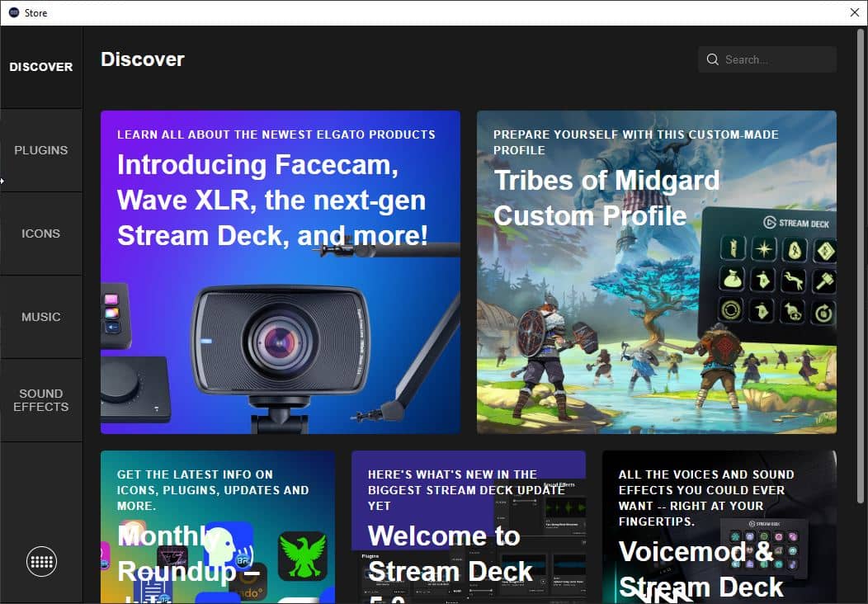Focus the Search input field
868x604 pixels.
767,59
